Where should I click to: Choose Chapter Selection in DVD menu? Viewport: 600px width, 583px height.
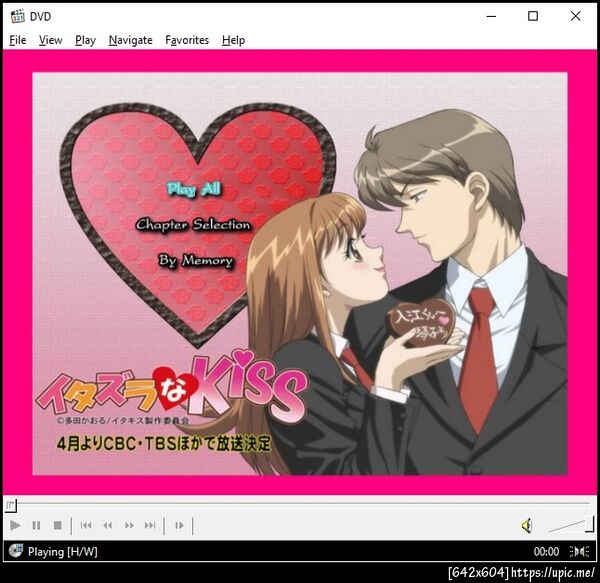pyautogui.click(x=193, y=225)
